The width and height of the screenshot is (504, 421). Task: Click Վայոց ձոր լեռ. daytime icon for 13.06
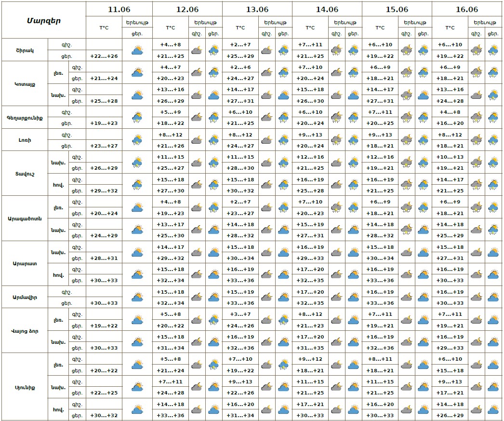[x=283, y=319]
